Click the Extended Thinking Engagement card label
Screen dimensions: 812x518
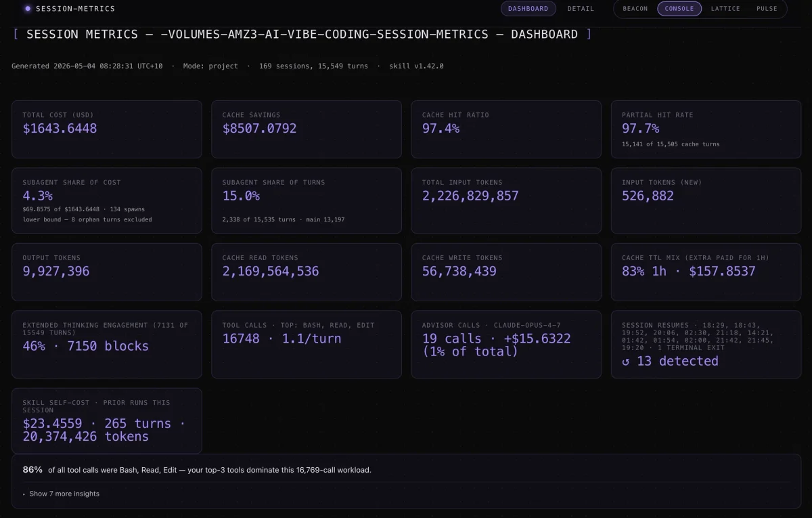point(105,329)
